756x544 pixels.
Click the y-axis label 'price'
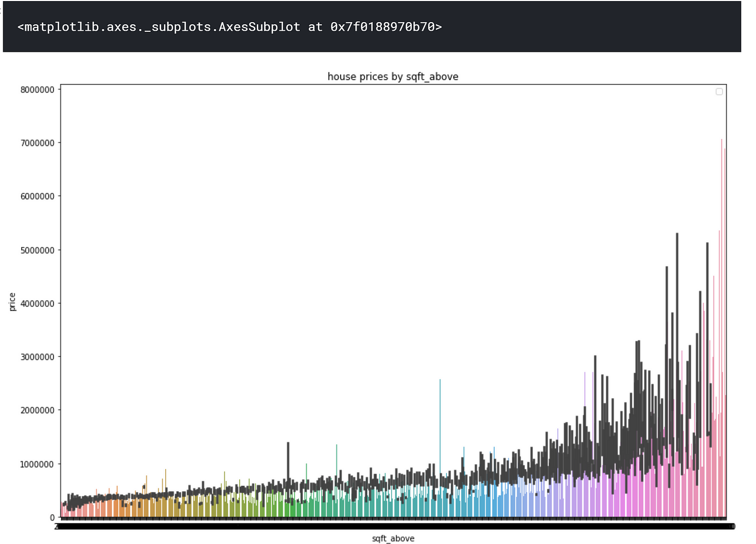point(12,301)
